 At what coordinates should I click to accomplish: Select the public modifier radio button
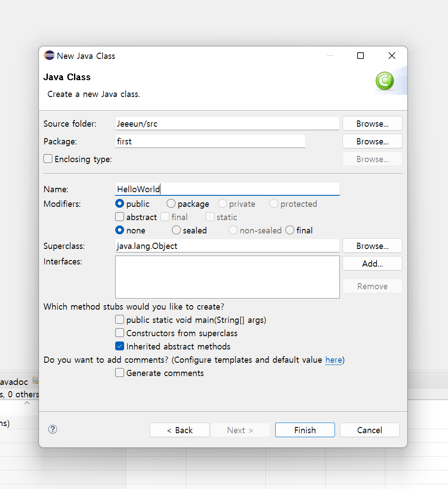(x=120, y=203)
